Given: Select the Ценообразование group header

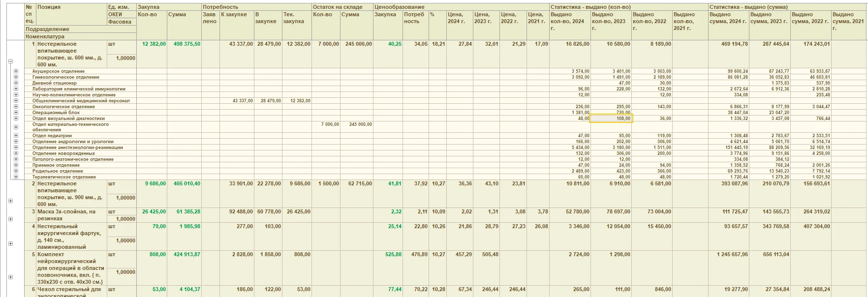Looking at the screenshot, I should point(461,7).
